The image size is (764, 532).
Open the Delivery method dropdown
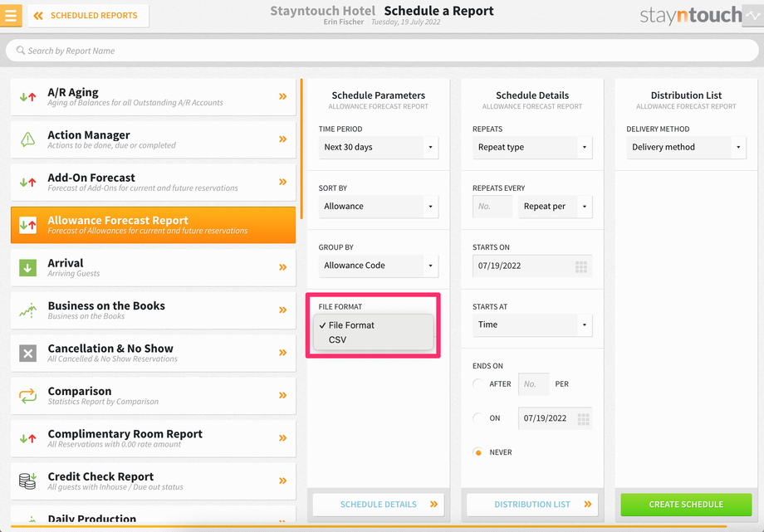pos(686,147)
